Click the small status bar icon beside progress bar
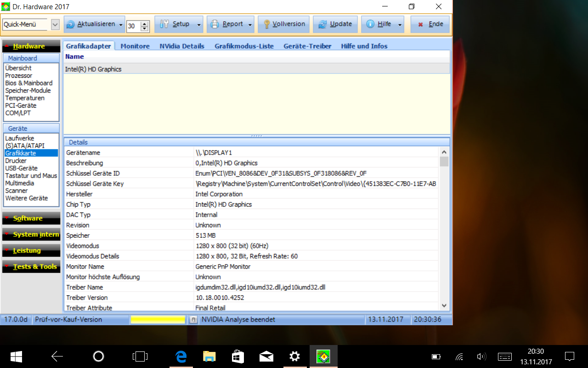Screen dimensions: 588x368 (x=193, y=319)
